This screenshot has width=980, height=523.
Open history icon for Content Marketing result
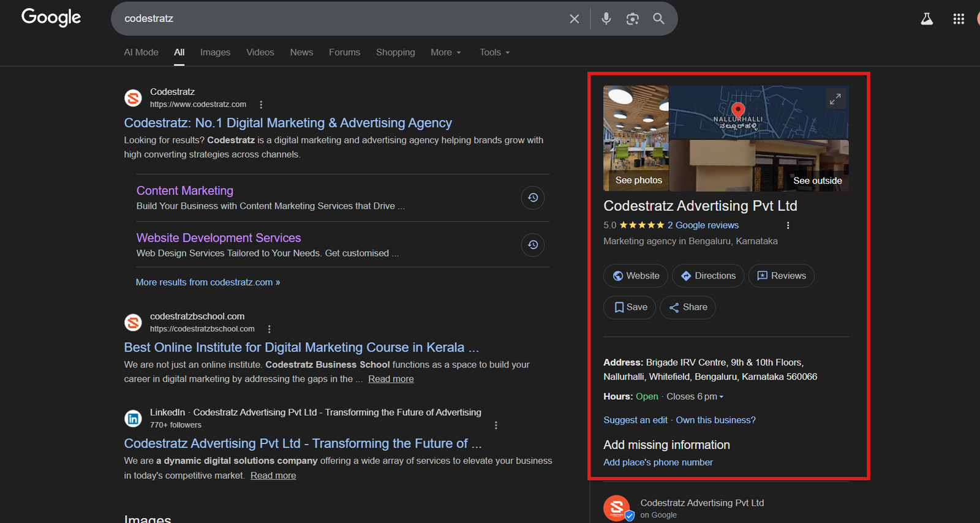(533, 198)
